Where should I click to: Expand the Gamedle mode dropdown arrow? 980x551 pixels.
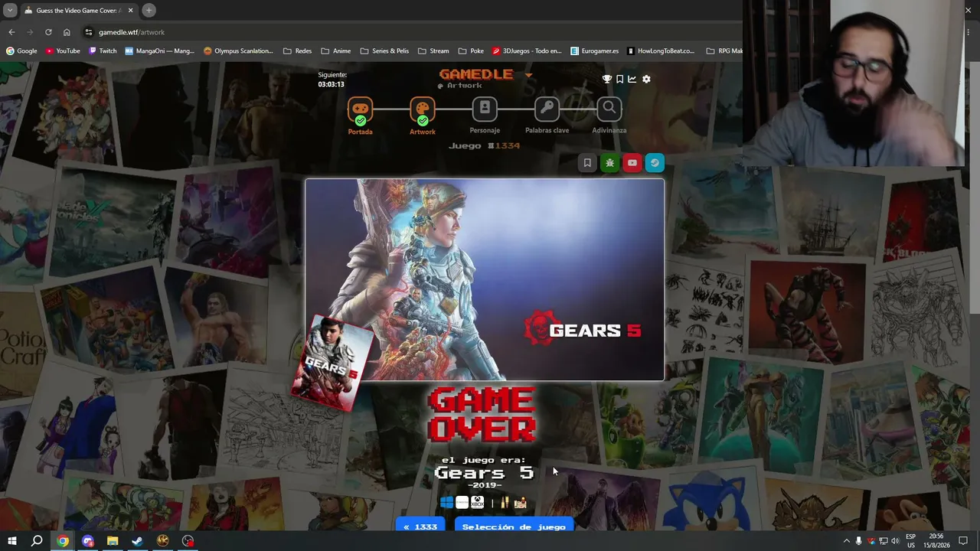click(528, 75)
